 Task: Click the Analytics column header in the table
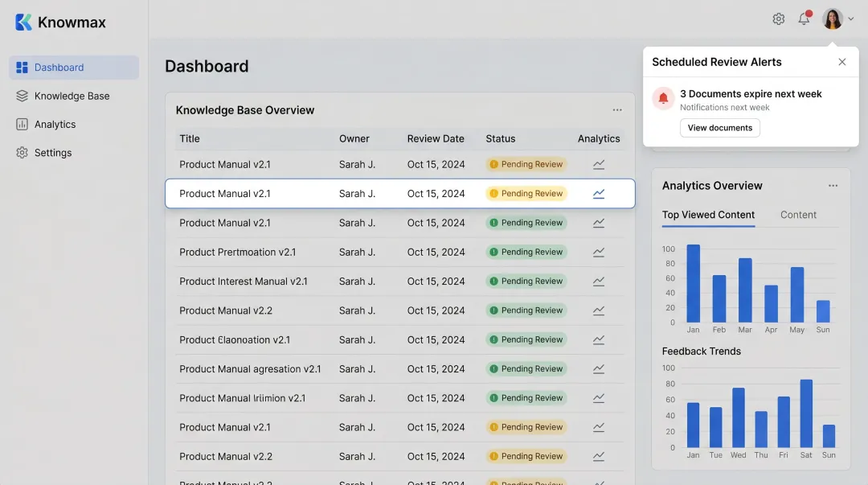(599, 138)
